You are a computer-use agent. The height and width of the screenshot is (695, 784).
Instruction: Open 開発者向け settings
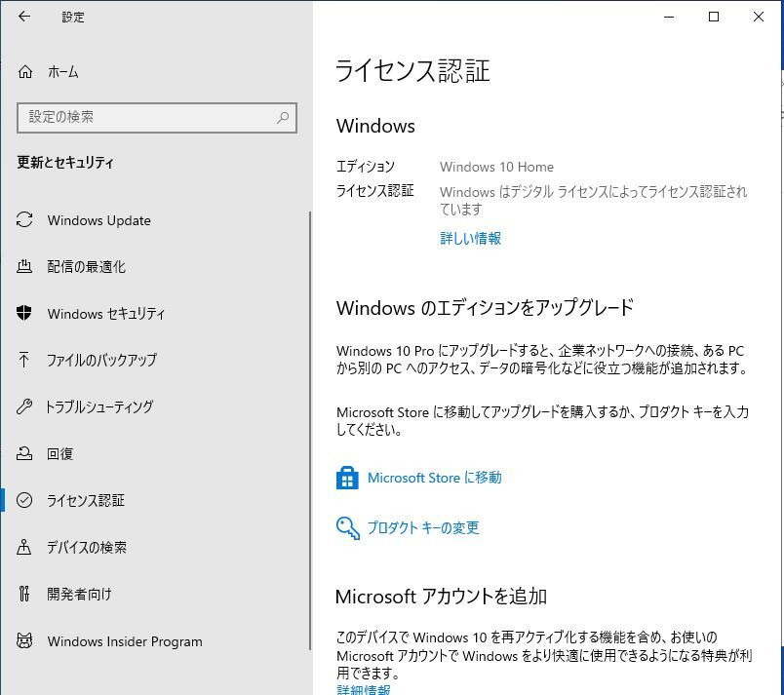[x=79, y=594]
